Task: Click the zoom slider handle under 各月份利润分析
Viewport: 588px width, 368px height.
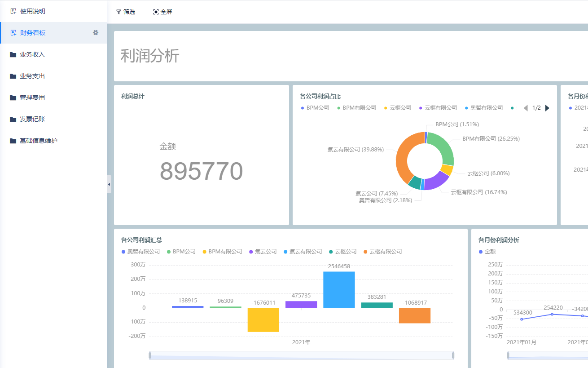Action: pyautogui.click(x=508, y=355)
